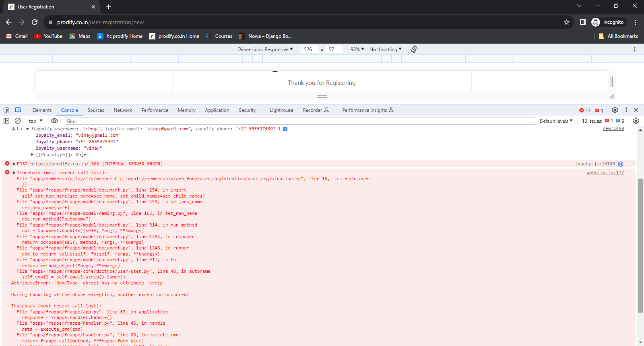The image size is (644, 346).
Task: Open the Courses bookmark
Action: pos(219,36)
